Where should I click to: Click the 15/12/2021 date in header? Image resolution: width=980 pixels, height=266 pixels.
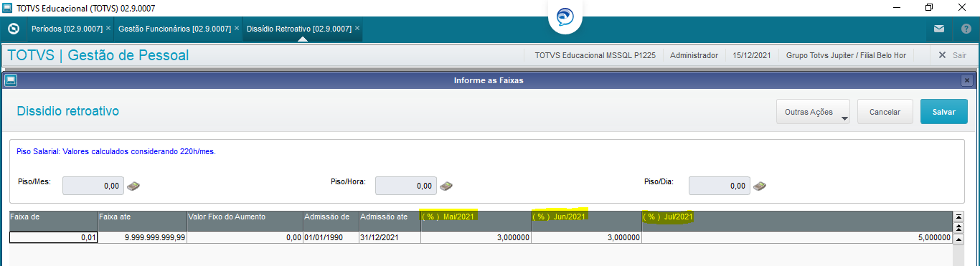point(752,55)
